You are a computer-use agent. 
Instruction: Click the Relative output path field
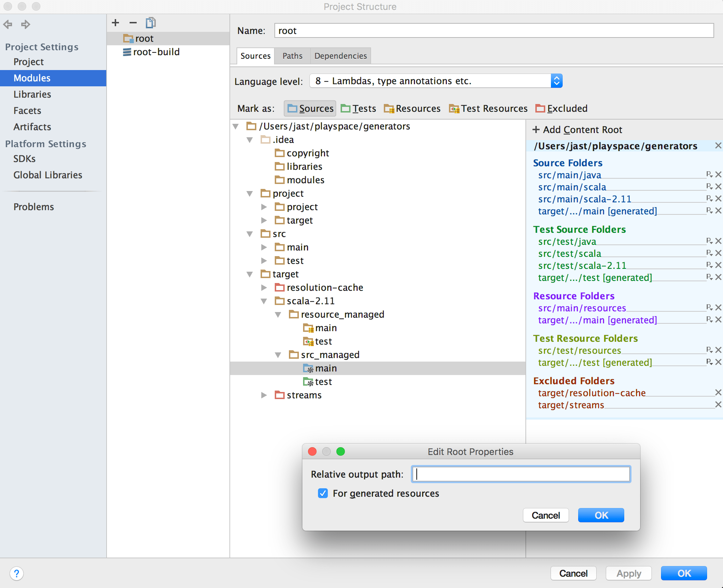pos(520,474)
